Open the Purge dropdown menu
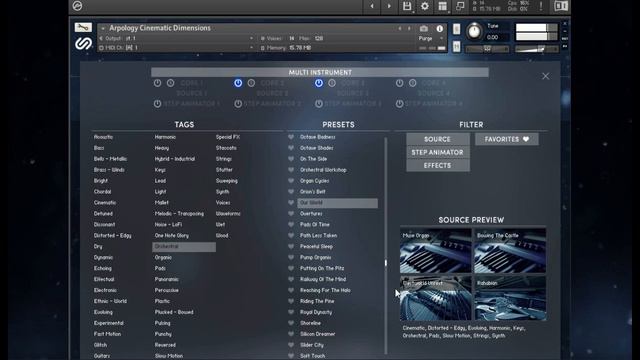 (x=431, y=38)
